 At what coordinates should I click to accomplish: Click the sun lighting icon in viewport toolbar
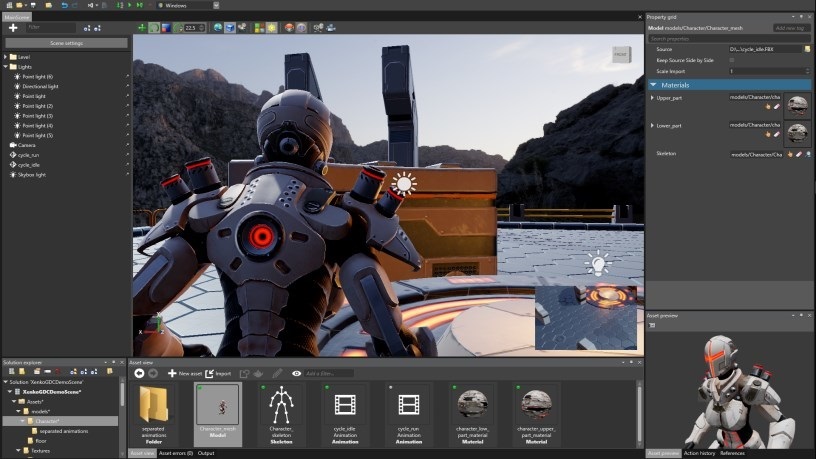270,28
